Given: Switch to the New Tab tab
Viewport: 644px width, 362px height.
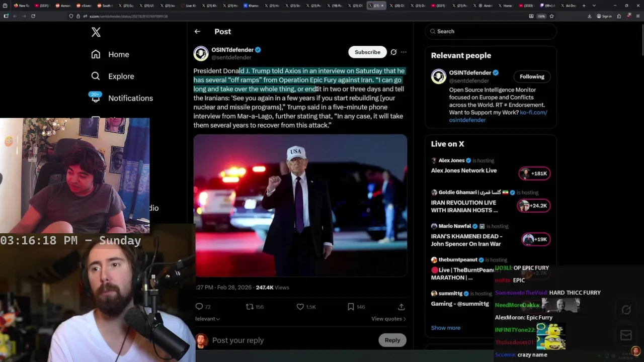Looking at the screenshot, I should pos(21,6).
